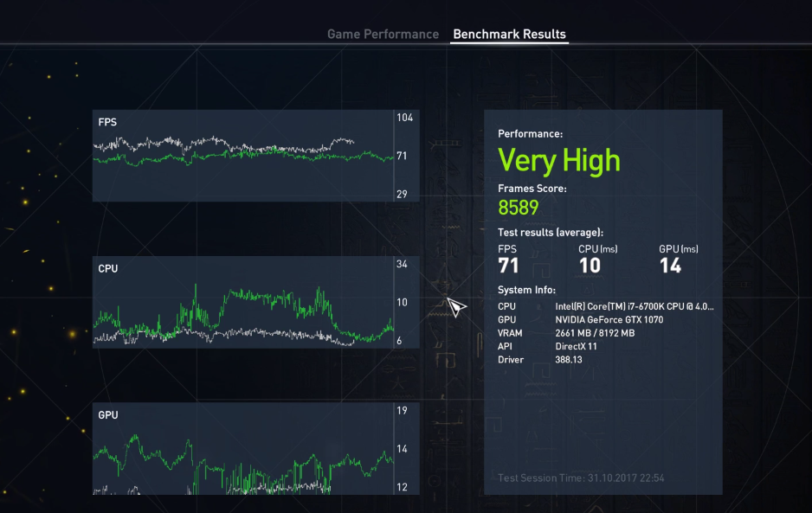Image resolution: width=812 pixels, height=513 pixels.
Task: Click the Frames Score value 8589
Action: tap(518, 208)
